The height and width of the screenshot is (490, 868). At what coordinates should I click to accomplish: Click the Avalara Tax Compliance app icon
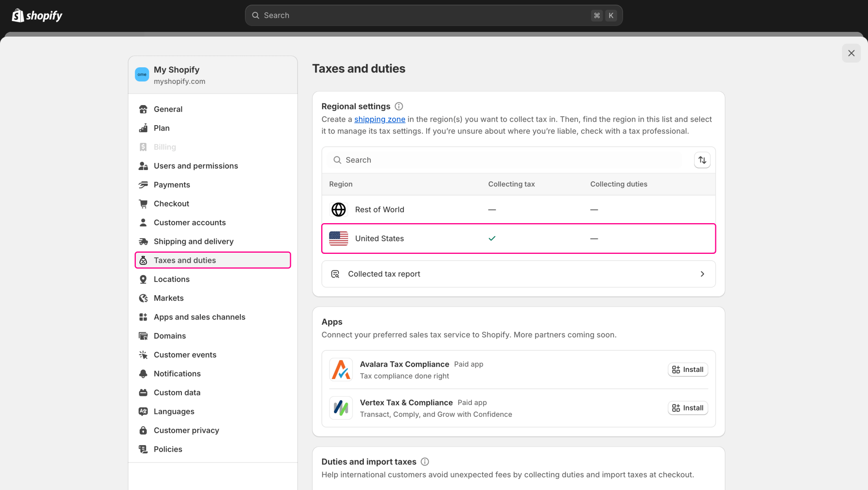[341, 370]
